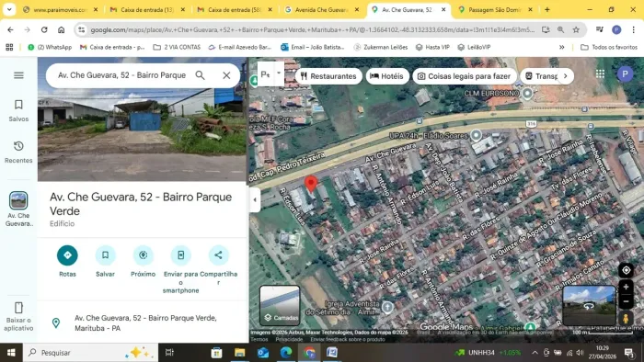Open the 2 VIA CONTAS bookmark folder
Screen dimensions: 644x362
coord(177,47)
